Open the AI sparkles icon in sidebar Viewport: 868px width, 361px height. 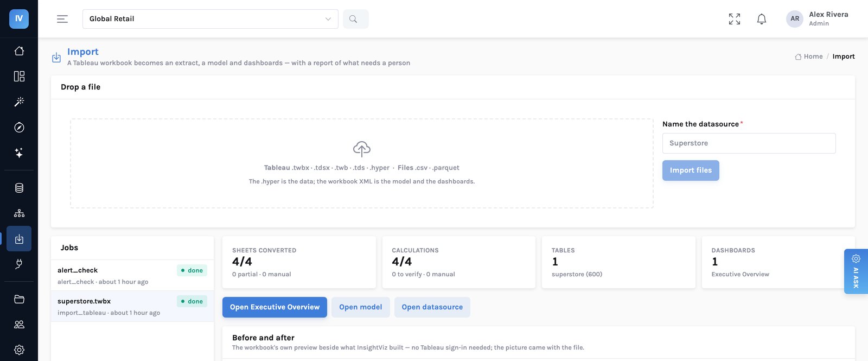[x=19, y=153]
